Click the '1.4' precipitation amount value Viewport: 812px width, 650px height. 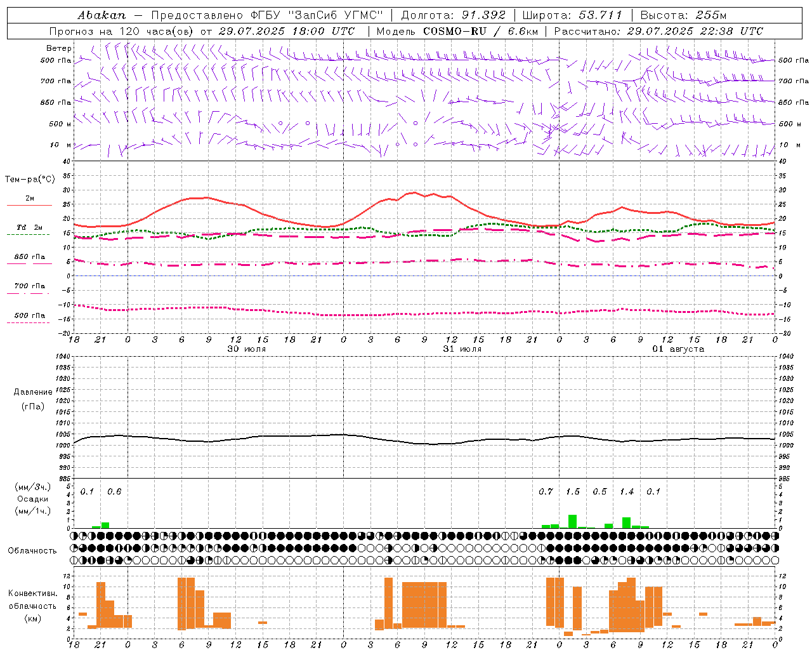[x=627, y=492]
